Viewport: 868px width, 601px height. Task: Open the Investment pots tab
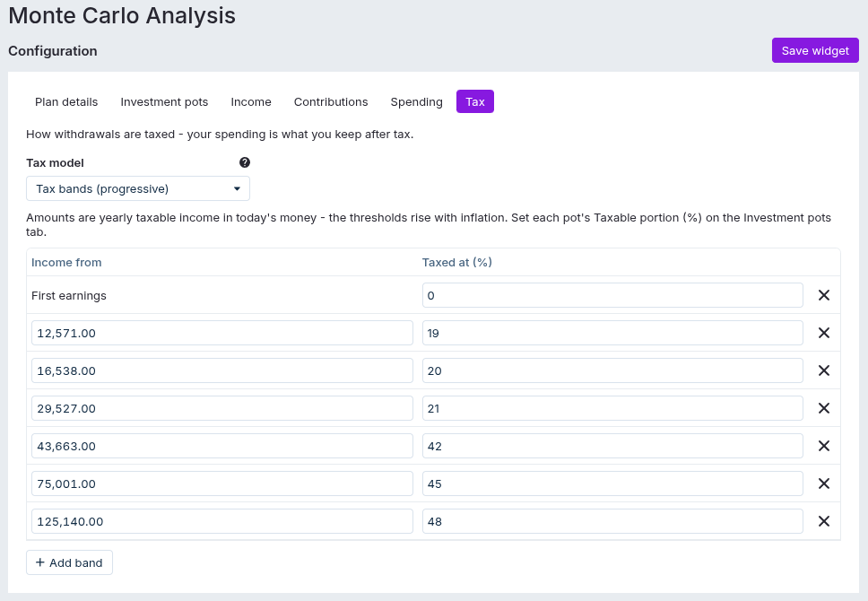click(x=164, y=102)
